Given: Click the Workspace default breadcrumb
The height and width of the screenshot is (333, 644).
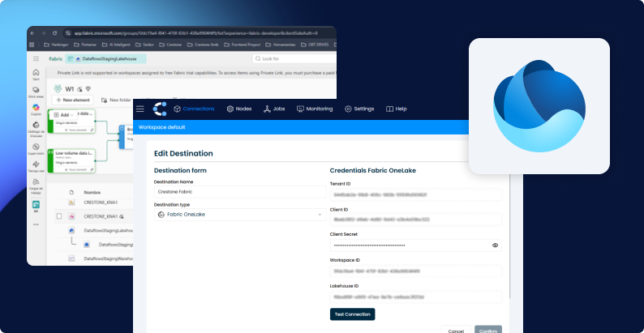Looking at the screenshot, I should tap(162, 127).
